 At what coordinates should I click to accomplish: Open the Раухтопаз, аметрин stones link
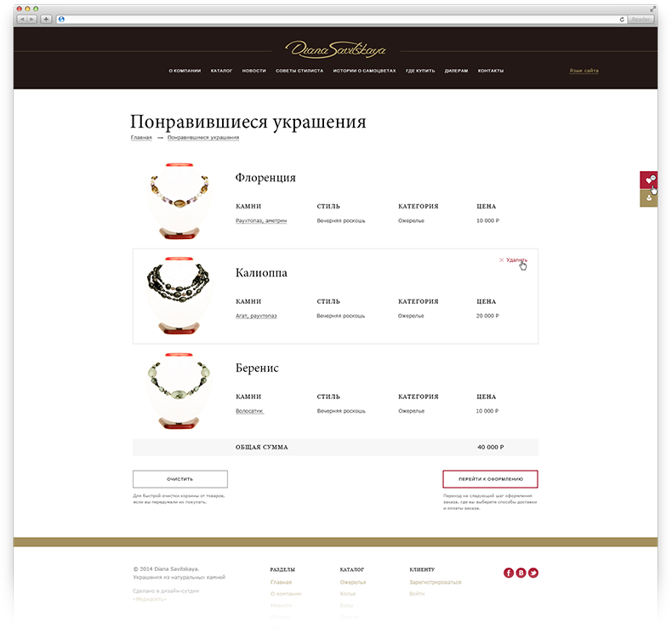[261, 220]
